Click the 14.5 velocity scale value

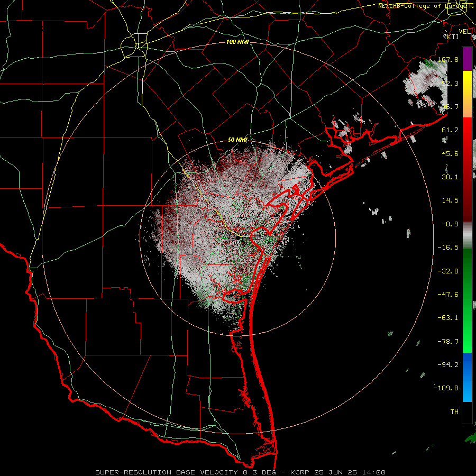[450, 200]
